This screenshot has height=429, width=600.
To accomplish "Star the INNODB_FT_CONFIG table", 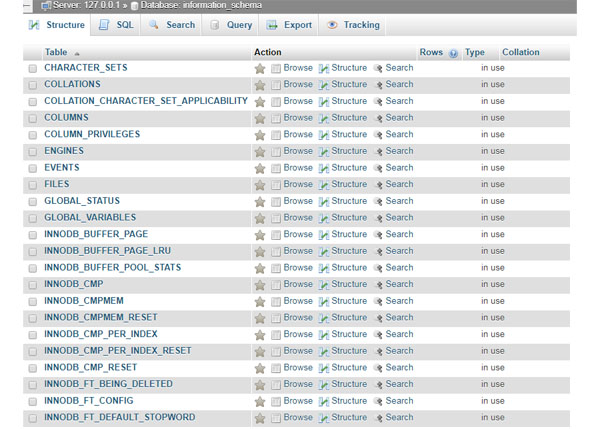I will click(260, 401).
